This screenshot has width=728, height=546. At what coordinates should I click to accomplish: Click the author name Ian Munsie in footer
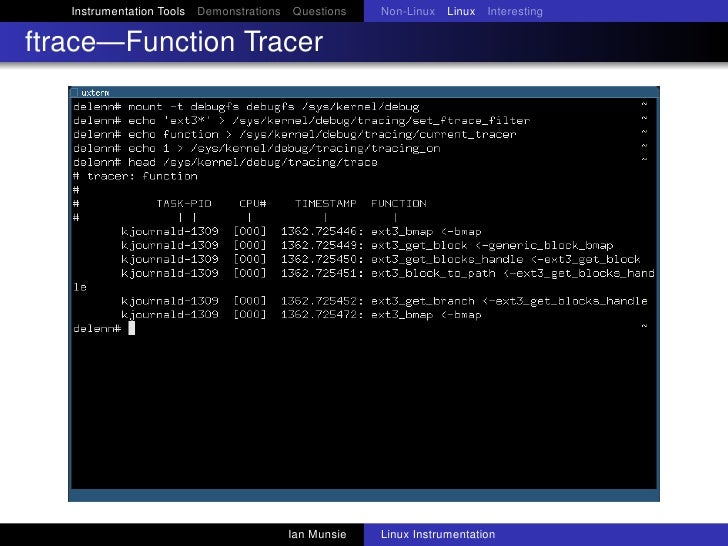pyautogui.click(x=317, y=534)
